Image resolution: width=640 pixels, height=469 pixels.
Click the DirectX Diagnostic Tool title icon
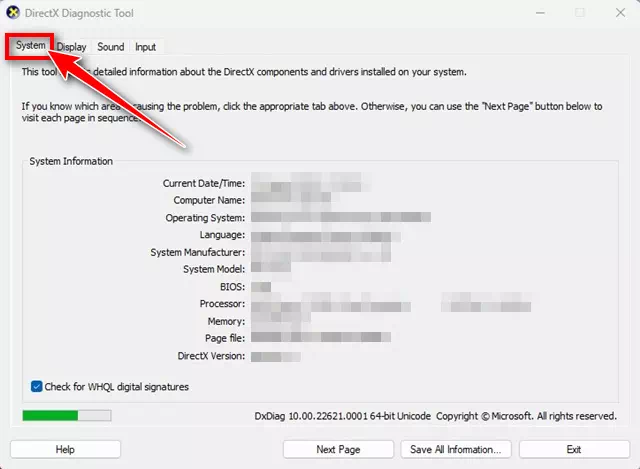(x=13, y=13)
